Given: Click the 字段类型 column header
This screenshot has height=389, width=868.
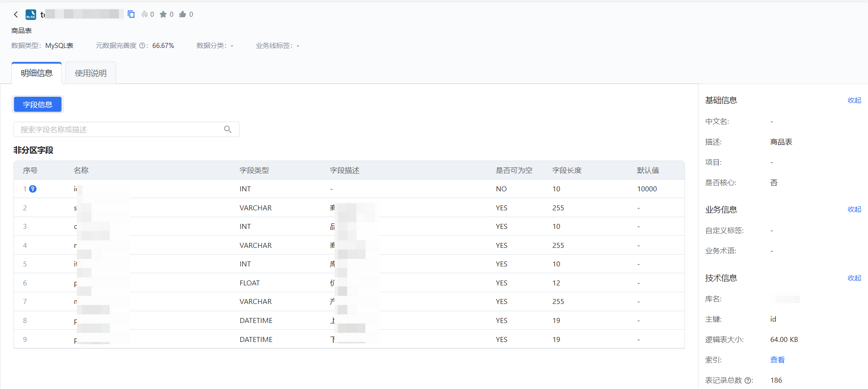Looking at the screenshot, I should pos(254,171).
